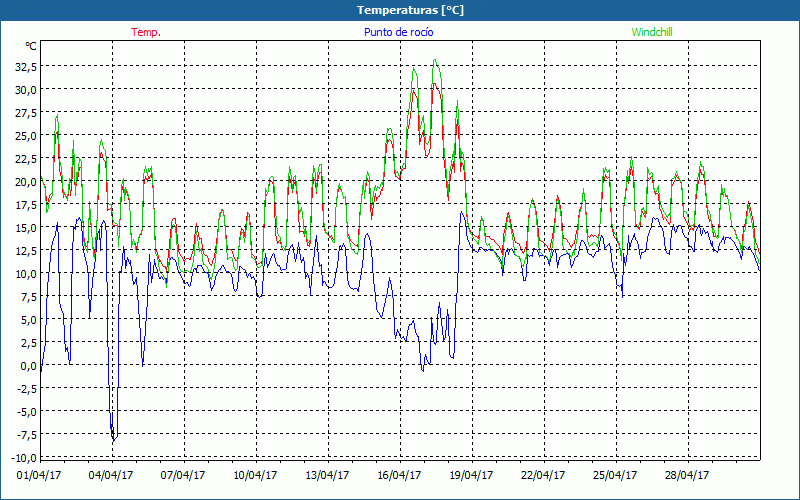Click the 30,0 y-axis value
Screen dimensions: 800x500
click(24, 89)
